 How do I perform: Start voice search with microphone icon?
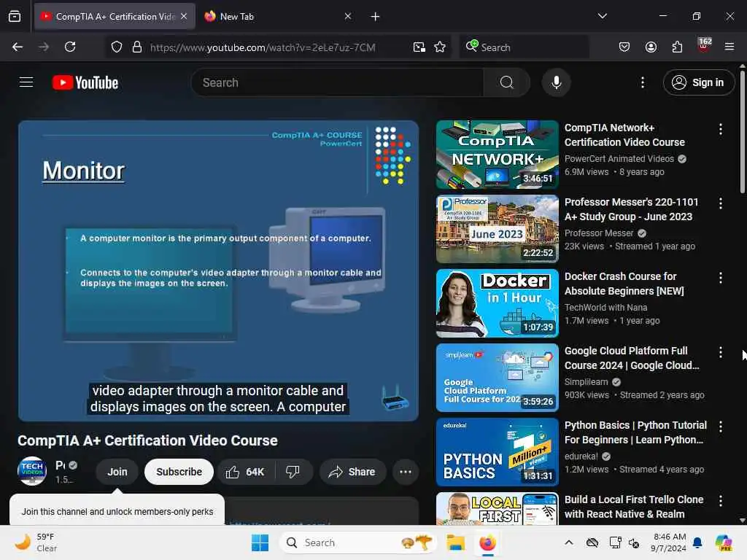[x=556, y=82]
